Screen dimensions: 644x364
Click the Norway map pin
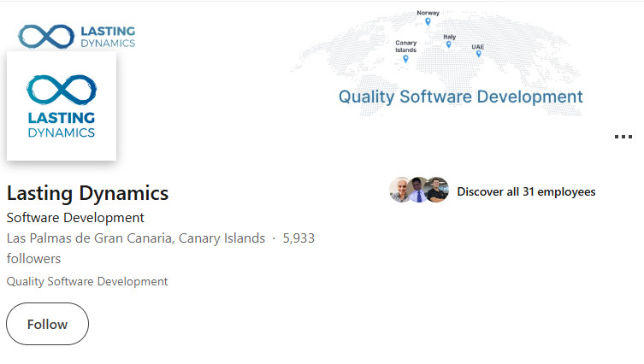428,21
